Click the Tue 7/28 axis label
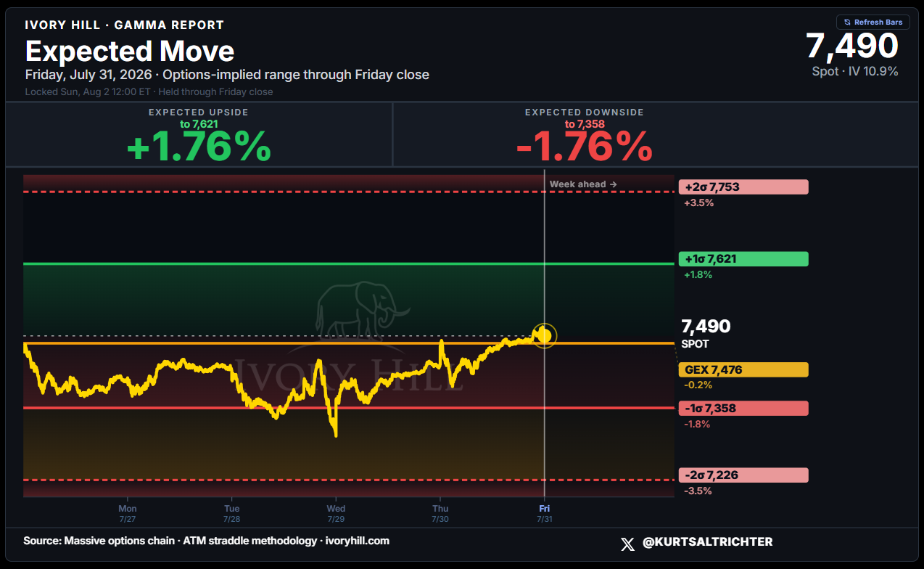 click(231, 513)
